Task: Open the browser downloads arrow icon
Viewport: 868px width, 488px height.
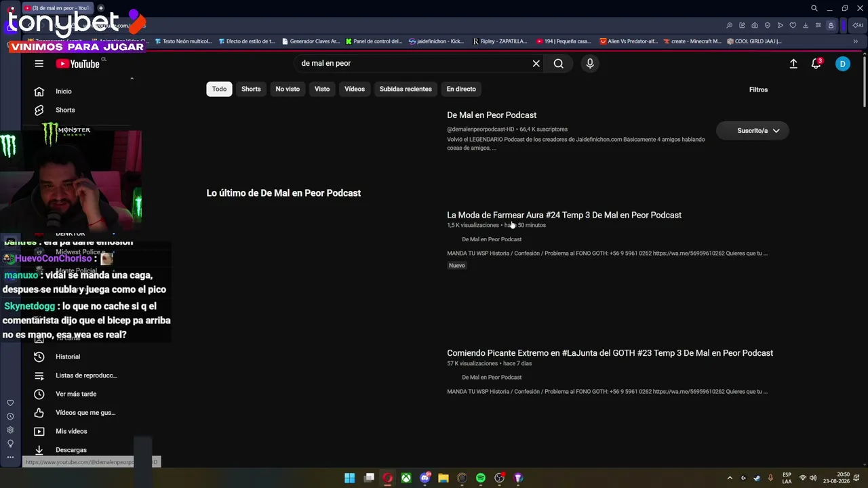Action: 806,26
